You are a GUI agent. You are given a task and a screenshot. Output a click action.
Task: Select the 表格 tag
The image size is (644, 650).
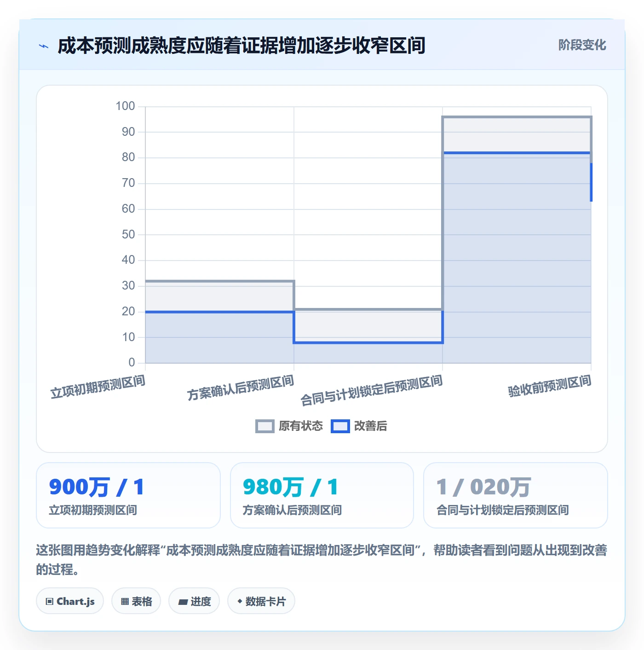(x=136, y=601)
